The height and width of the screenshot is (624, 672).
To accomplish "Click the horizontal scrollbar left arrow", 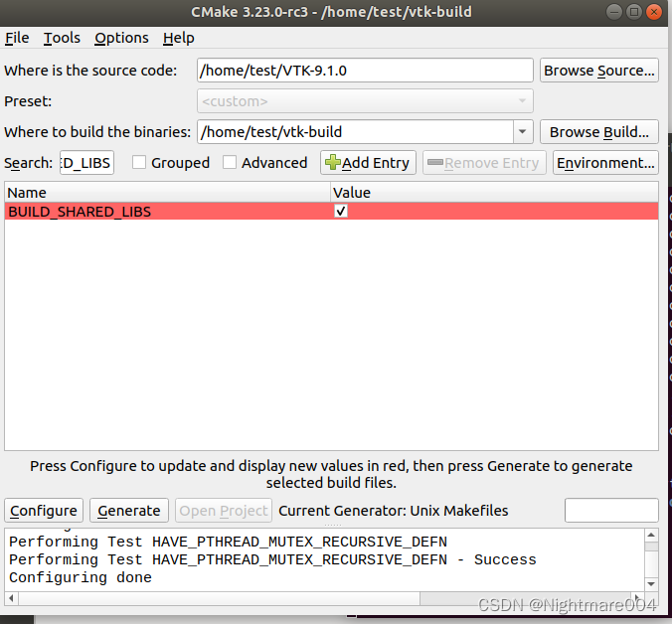I will click(x=12, y=598).
